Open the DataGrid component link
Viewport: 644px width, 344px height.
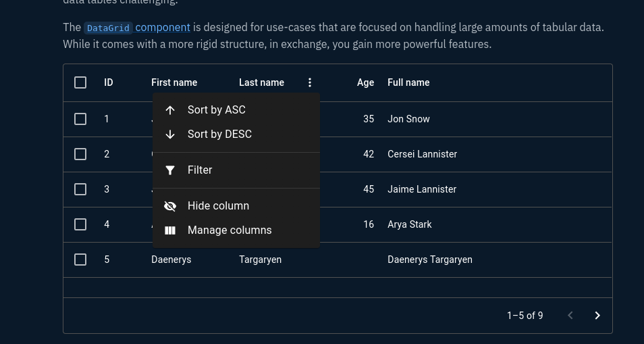pos(137,28)
